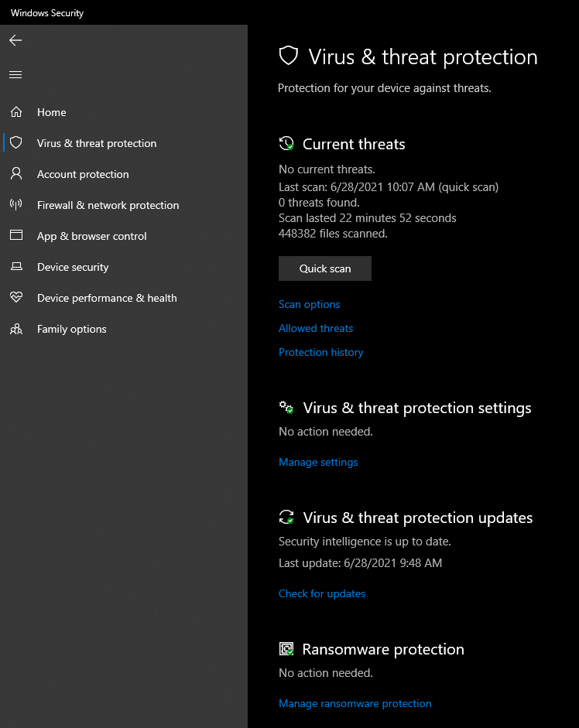Screen dimensions: 579x728
Task: Click the back arrow icon
Action: [15, 40]
